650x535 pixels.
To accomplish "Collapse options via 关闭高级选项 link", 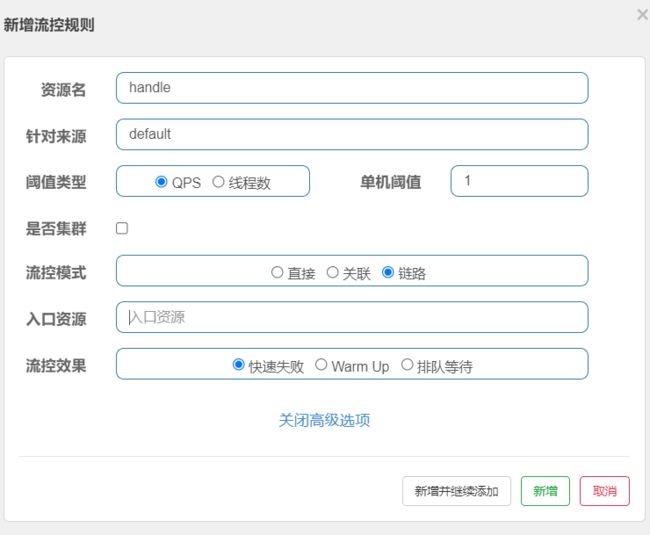I will point(324,420).
